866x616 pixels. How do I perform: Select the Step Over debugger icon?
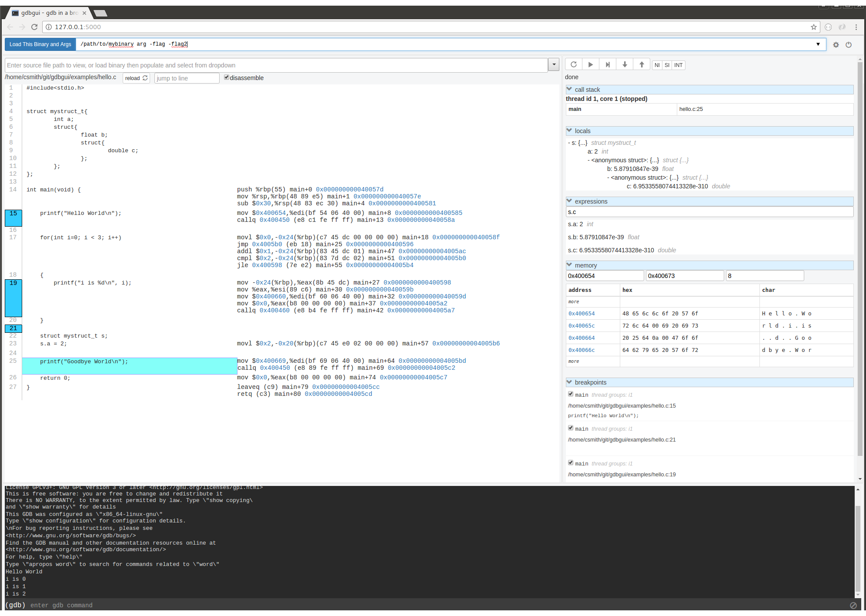point(607,64)
